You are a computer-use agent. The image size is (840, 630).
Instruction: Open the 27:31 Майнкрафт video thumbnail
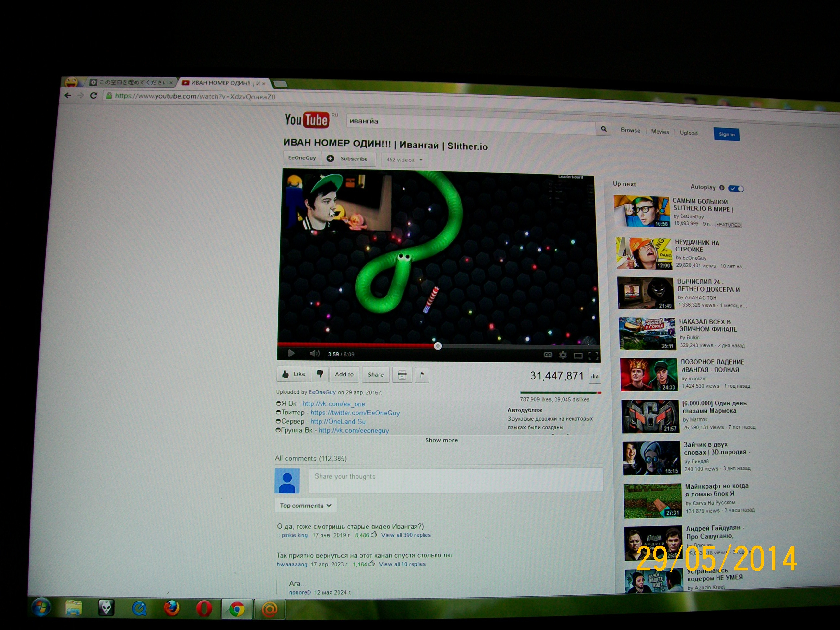tap(653, 500)
